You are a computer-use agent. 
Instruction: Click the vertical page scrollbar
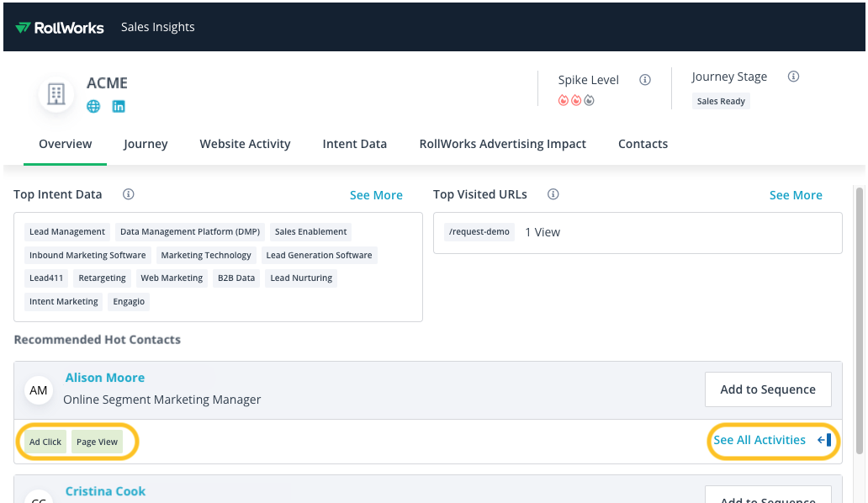[x=860, y=321]
